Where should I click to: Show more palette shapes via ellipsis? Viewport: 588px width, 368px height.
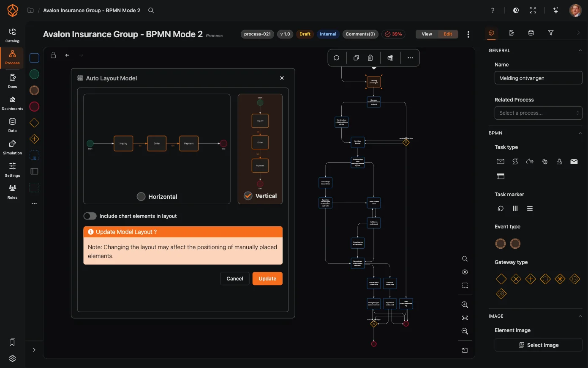(34, 203)
